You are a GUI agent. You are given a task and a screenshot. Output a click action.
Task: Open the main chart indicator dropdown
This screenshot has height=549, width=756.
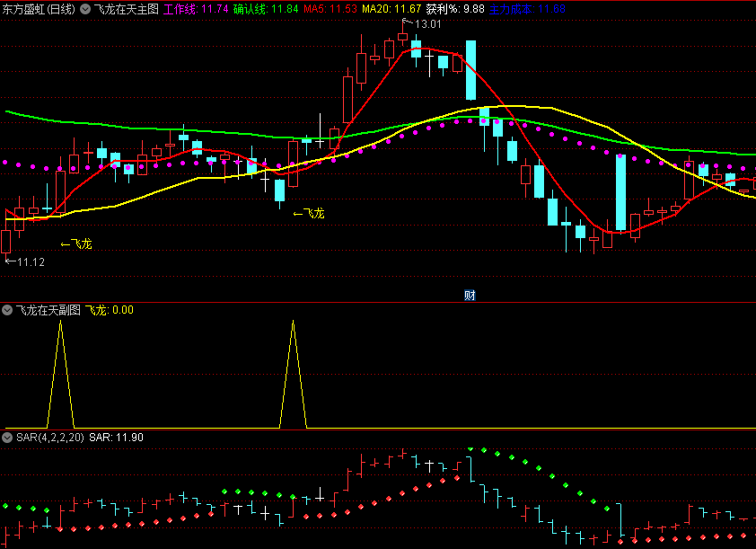point(85,9)
